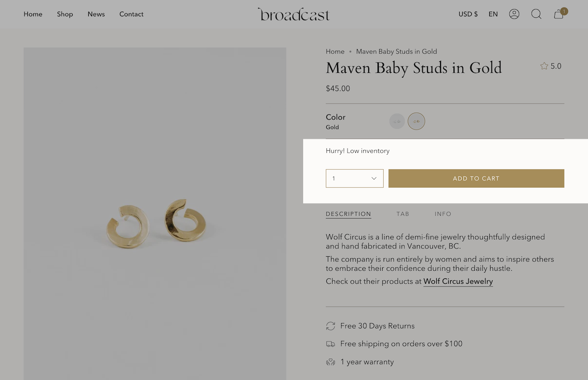588x380 pixels.
Task: Click the Home breadcrumb link
Action: coord(335,52)
